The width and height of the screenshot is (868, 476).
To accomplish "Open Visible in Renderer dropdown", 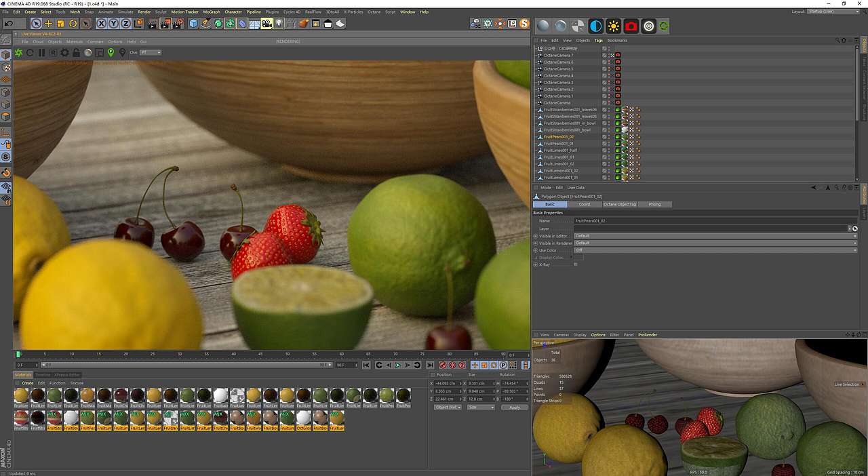I will click(x=715, y=243).
